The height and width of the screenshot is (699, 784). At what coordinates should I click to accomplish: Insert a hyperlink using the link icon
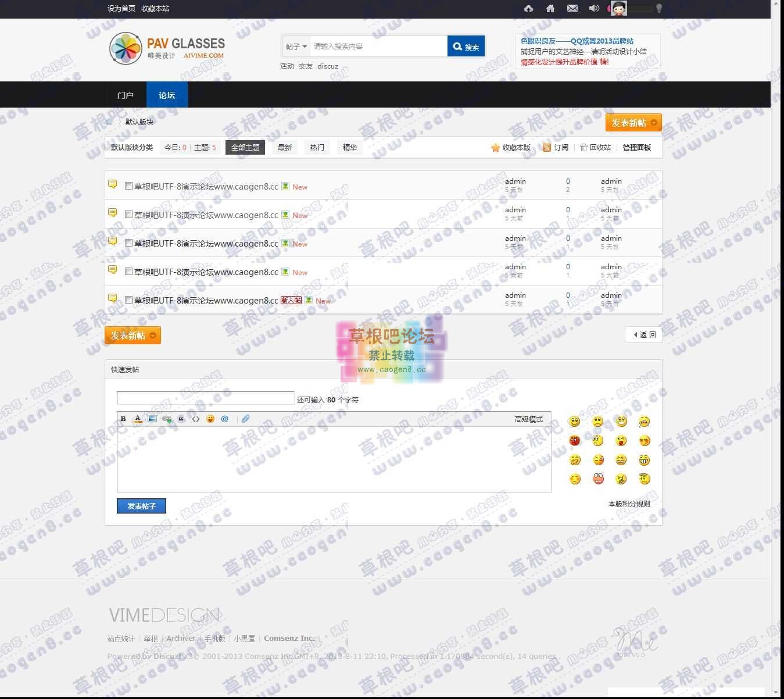click(x=167, y=419)
